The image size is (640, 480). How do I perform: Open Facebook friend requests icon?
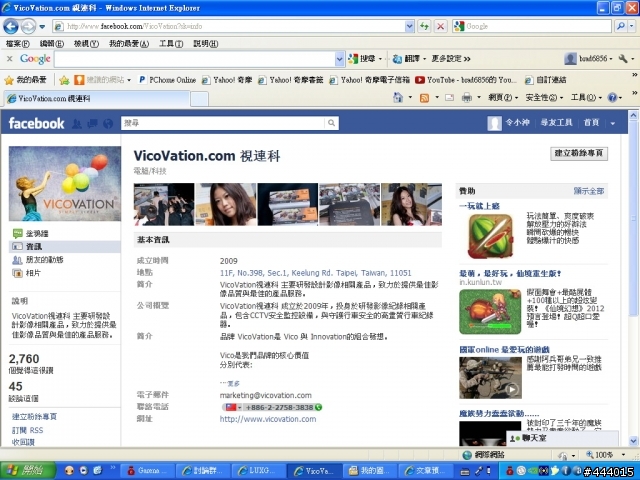[76, 123]
